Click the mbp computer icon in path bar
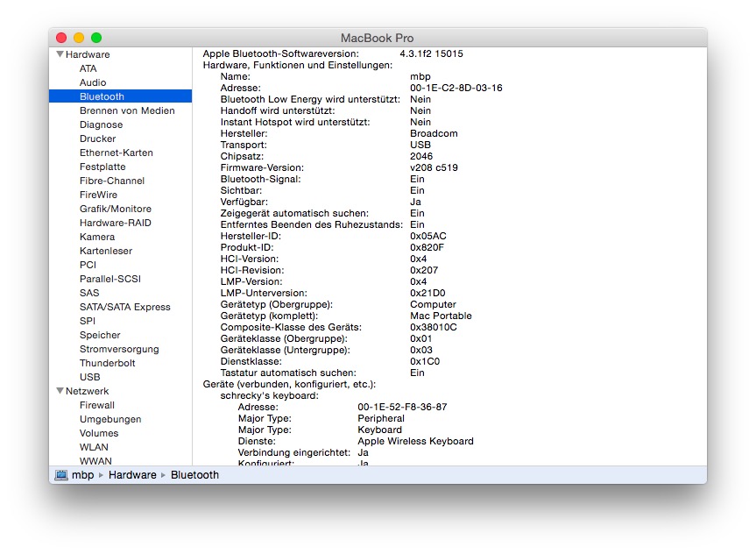Screen dimensions: 756x554 tap(61, 475)
